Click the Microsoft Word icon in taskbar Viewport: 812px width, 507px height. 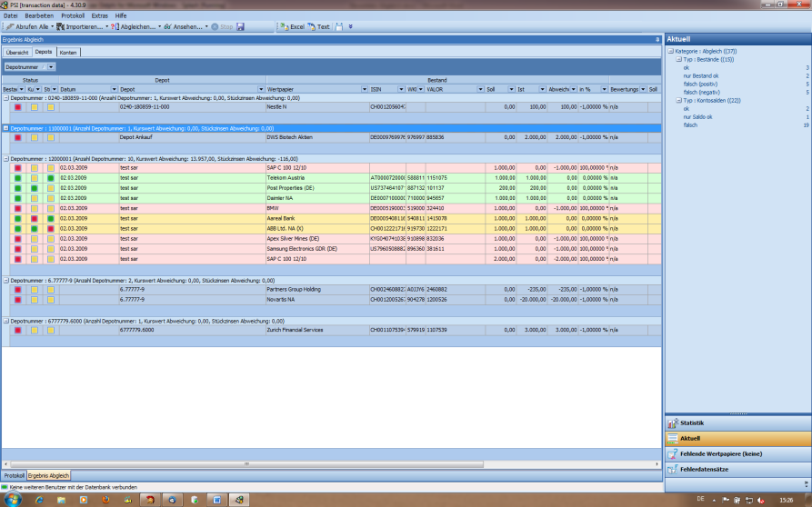click(x=216, y=499)
